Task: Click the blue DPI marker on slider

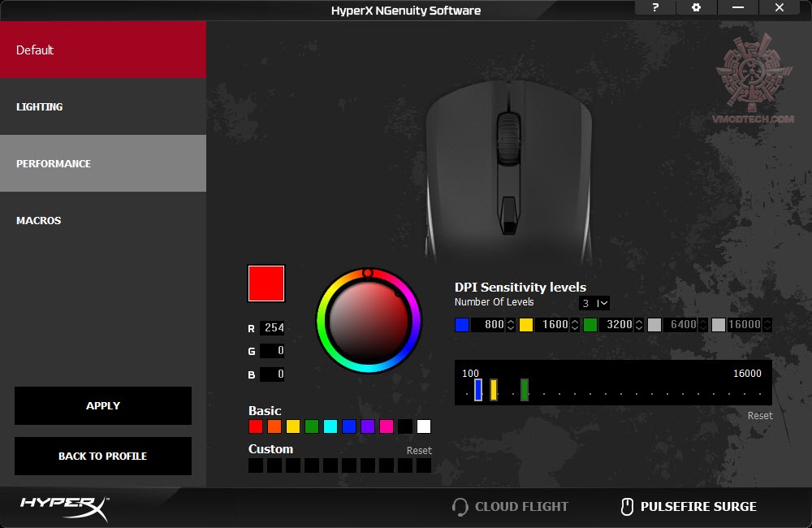Action: coord(478,390)
